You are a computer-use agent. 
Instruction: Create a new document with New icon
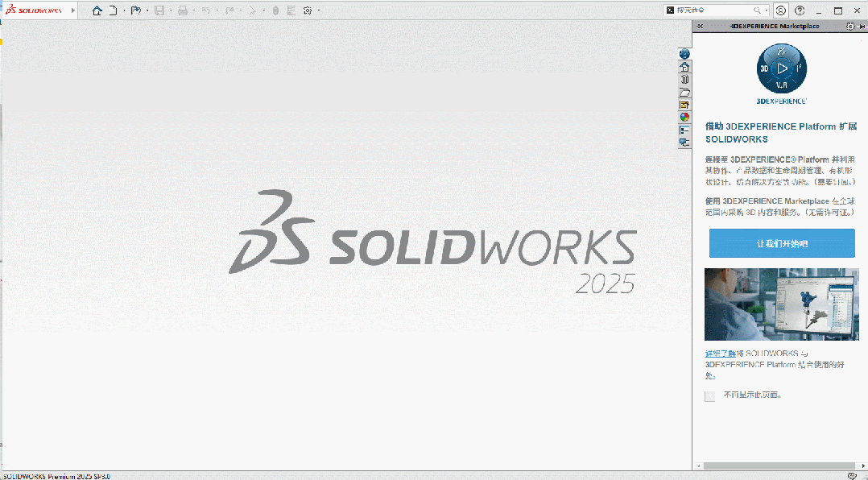tap(113, 10)
